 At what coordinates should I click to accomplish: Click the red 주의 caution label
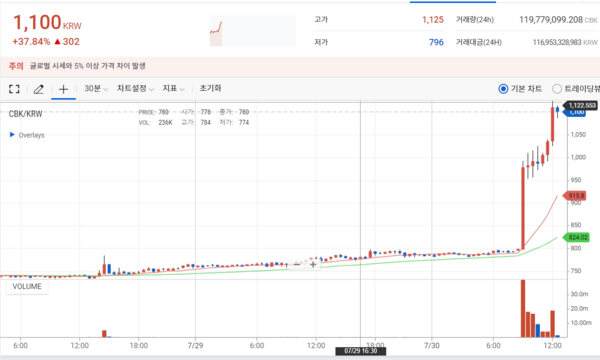click(x=16, y=66)
